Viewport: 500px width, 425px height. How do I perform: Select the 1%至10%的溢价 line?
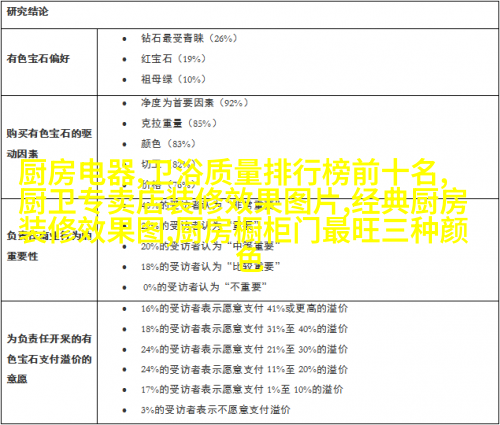pyautogui.click(x=242, y=390)
